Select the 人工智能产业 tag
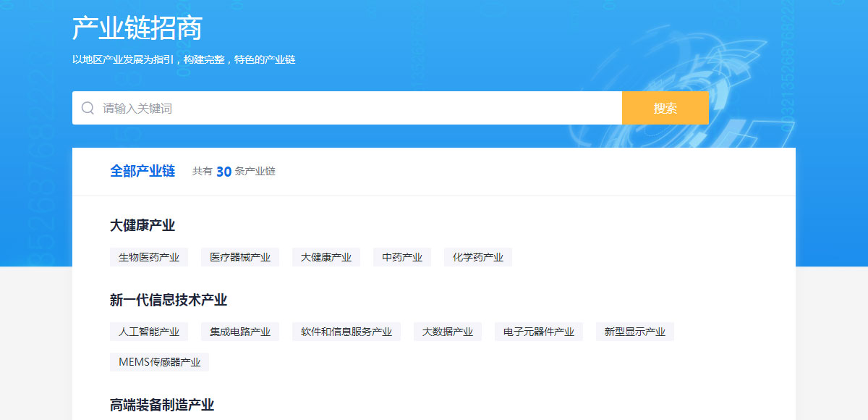The height and width of the screenshot is (420, 868). (x=149, y=331)
